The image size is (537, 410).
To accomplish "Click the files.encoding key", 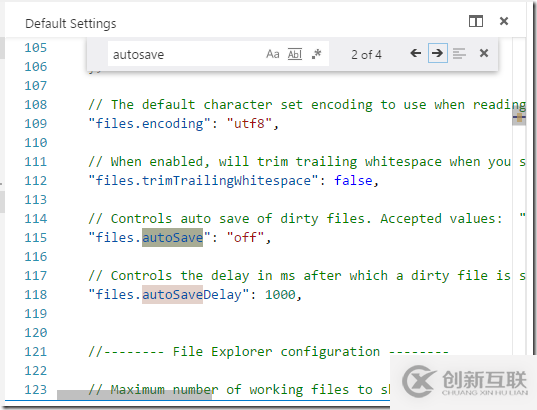I will [149, 123].
